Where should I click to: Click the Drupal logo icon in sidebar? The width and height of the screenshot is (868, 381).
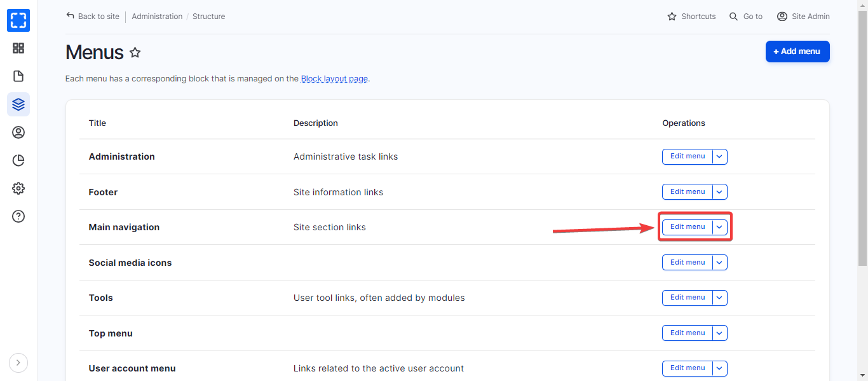click(18, 20)
